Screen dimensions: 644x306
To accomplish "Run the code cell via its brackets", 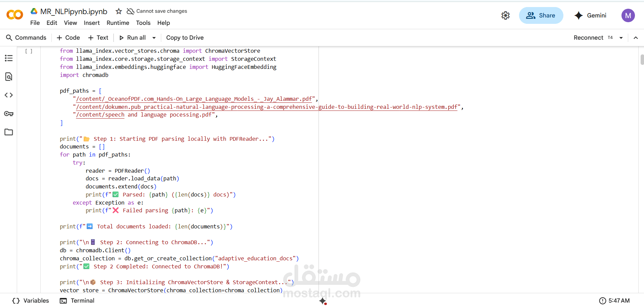I will (x=29, y=51).
